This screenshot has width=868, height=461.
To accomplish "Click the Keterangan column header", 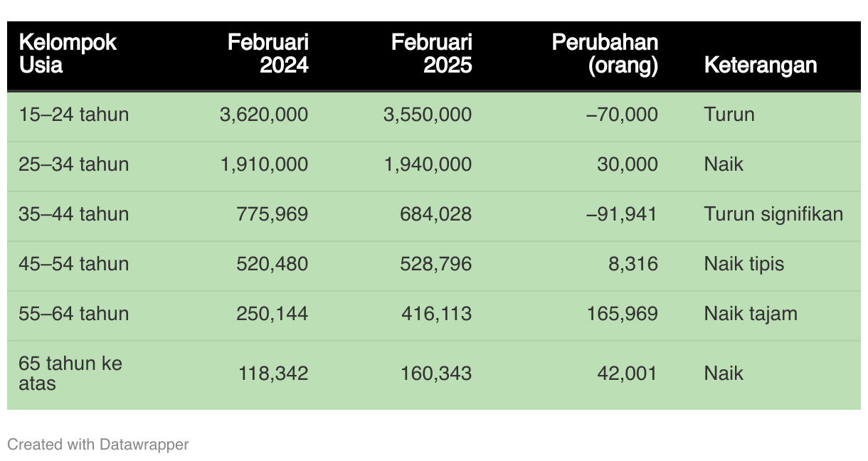I will coord(760,65).
